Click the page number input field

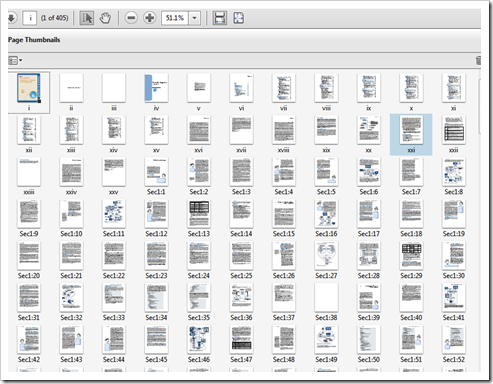(30, 18)
